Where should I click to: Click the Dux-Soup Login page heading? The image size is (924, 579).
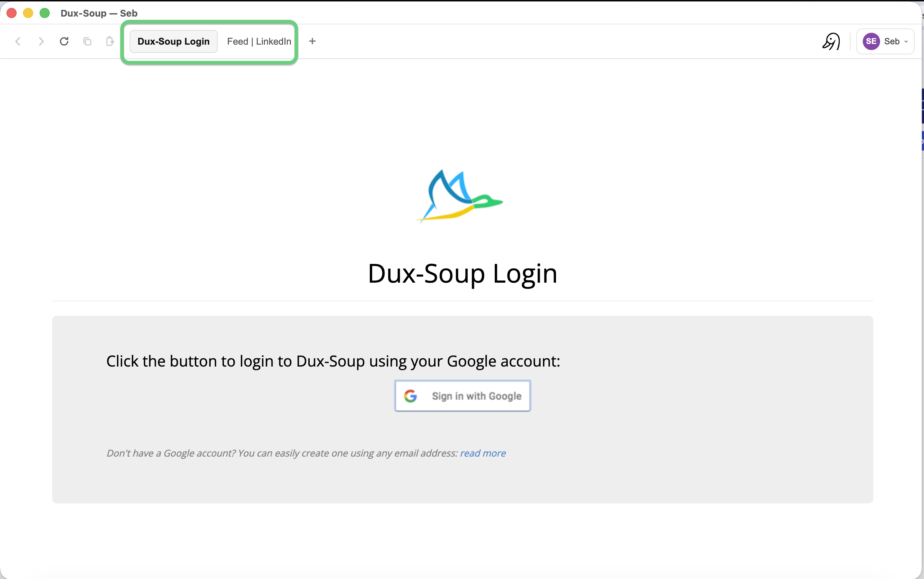click(463, 274)
